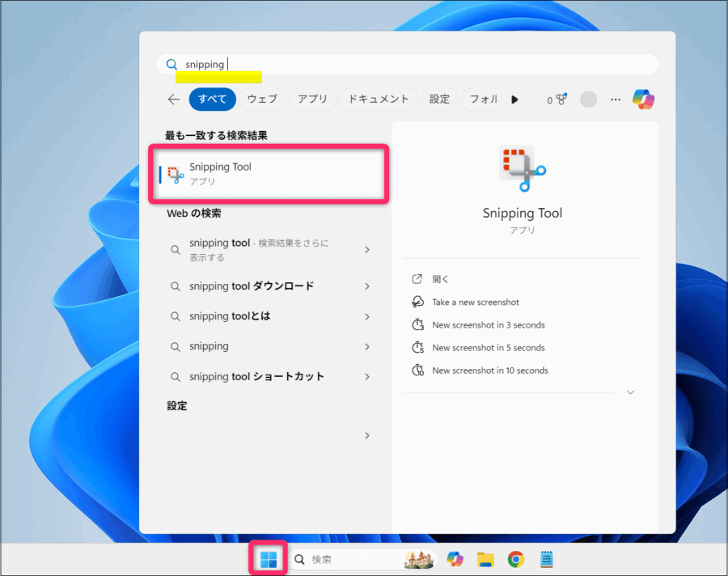This screenshot has width=728, height=576.
Task: Click the Start button on the taskbar
Action: 267,558
